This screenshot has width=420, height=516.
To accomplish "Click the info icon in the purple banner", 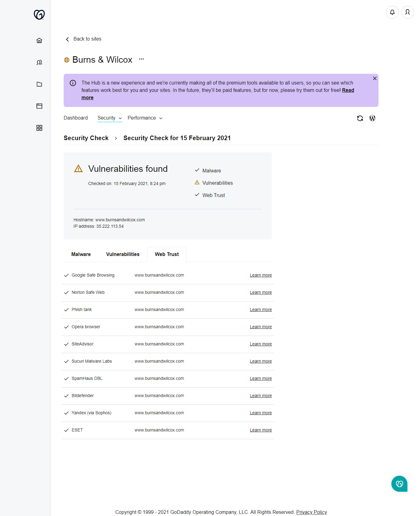I will (x=73, y=83).
